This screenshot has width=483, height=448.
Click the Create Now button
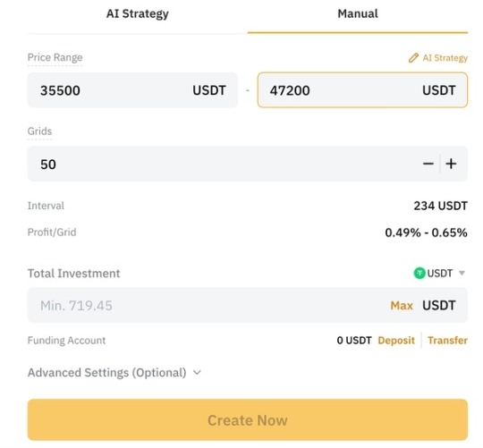tap(248, 420)
